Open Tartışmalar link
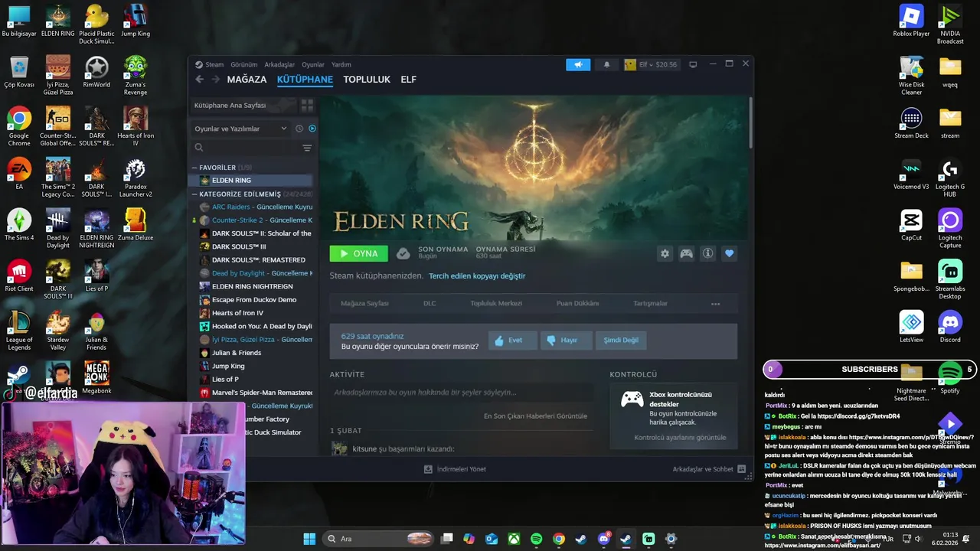Viewport: 980px width, 551px height. tap(650, 304)
